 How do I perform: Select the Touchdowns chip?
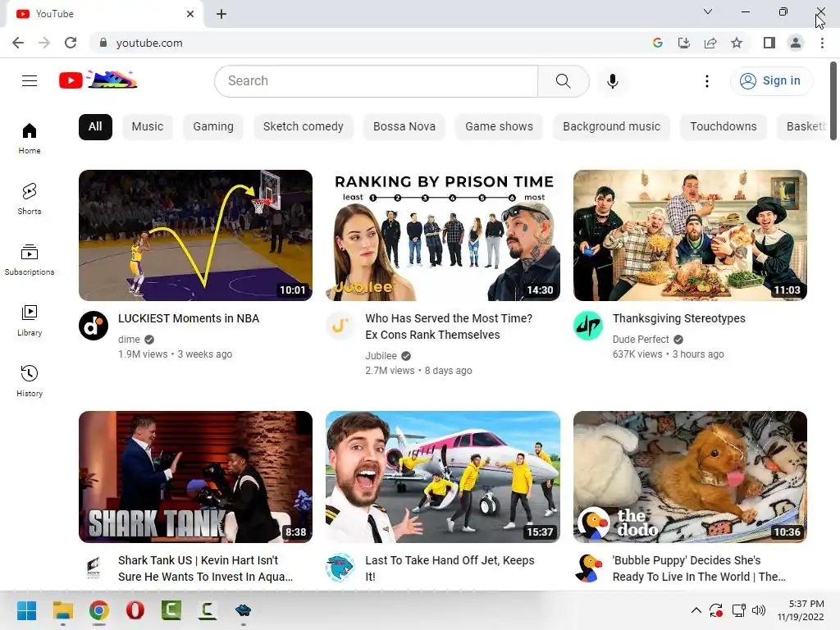[724, 127]
